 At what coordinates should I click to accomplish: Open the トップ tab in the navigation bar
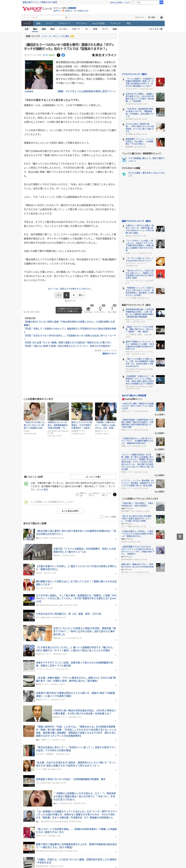coord(27,24)
